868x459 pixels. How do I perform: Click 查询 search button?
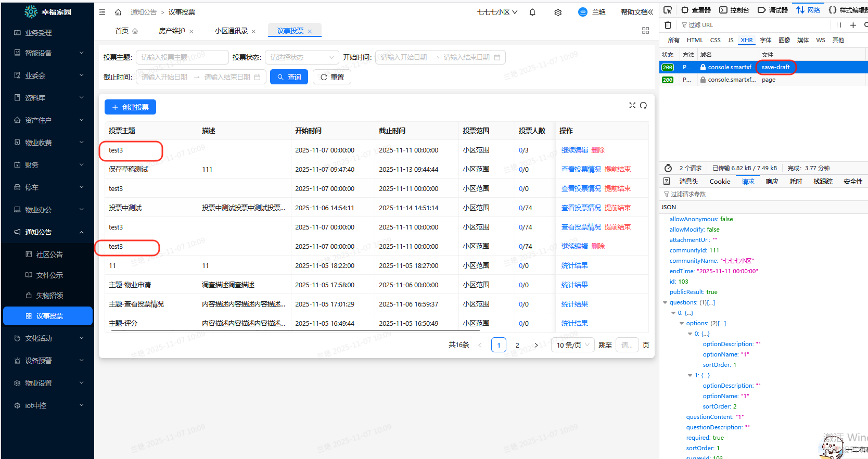coord(289,77)
